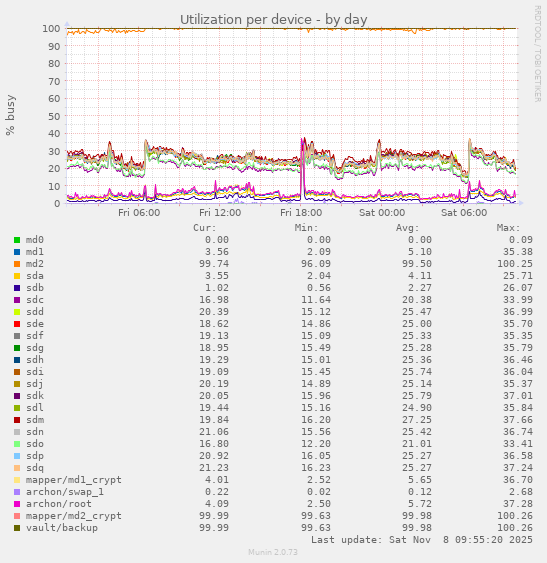547x563 pixels.
Task: Click the 'Fri 18:00' time axis label
Action: pos(301,213)
